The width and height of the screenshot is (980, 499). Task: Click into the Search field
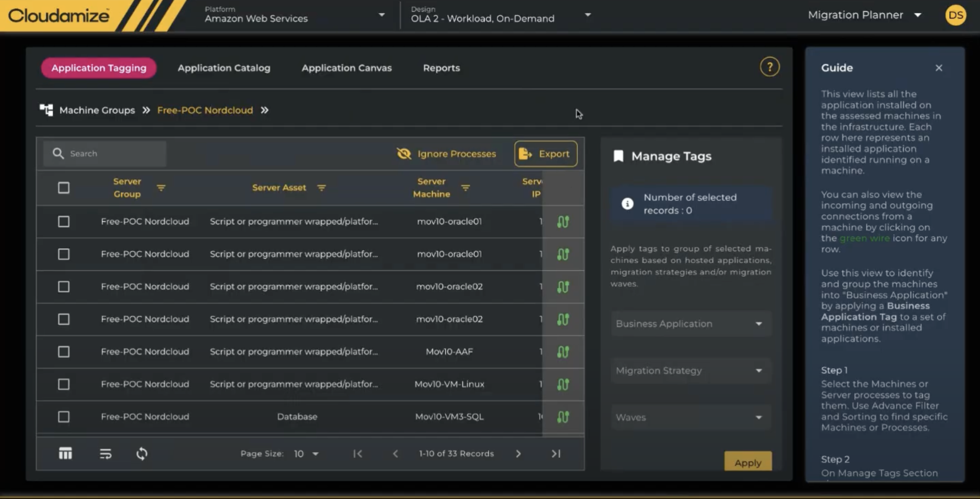[x=105, y=154]
